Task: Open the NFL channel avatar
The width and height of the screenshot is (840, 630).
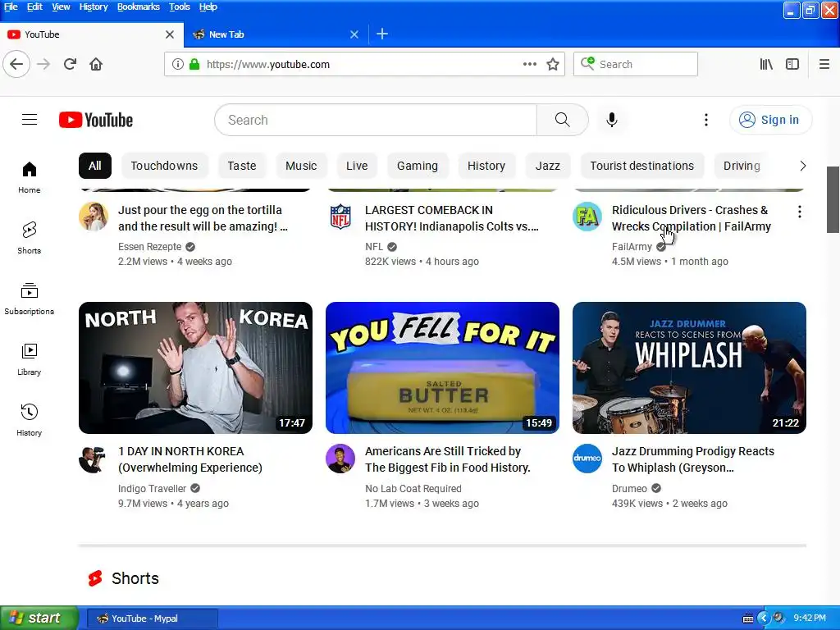Action: [x=340, y=217]
